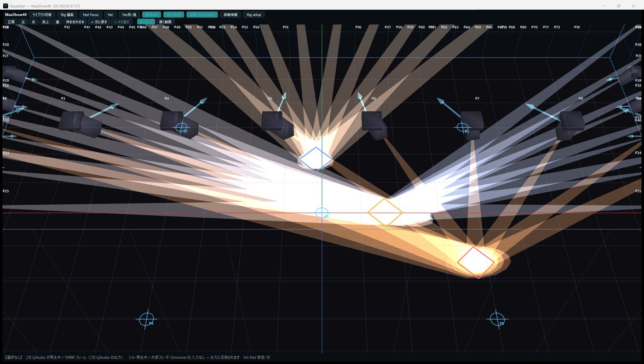Select moving light fixture #6

coord(374,125)
